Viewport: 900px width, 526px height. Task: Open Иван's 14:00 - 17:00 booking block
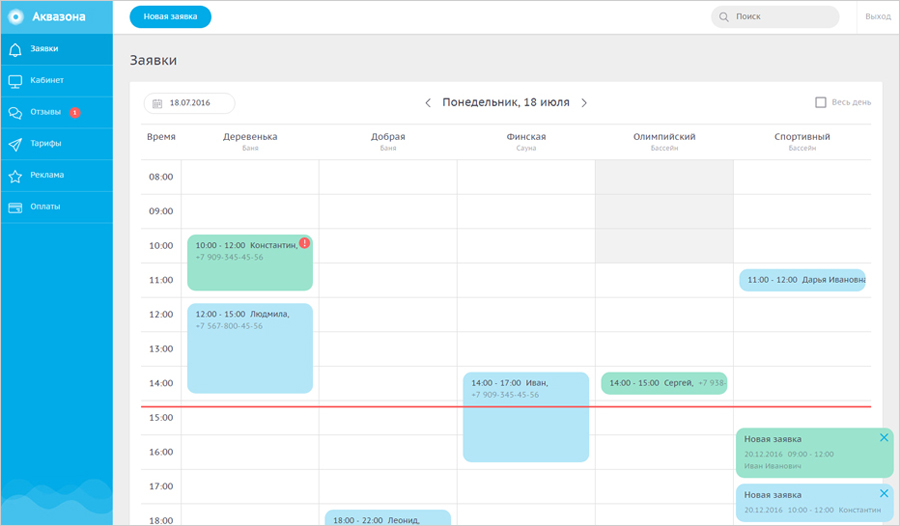click(526, 416)
